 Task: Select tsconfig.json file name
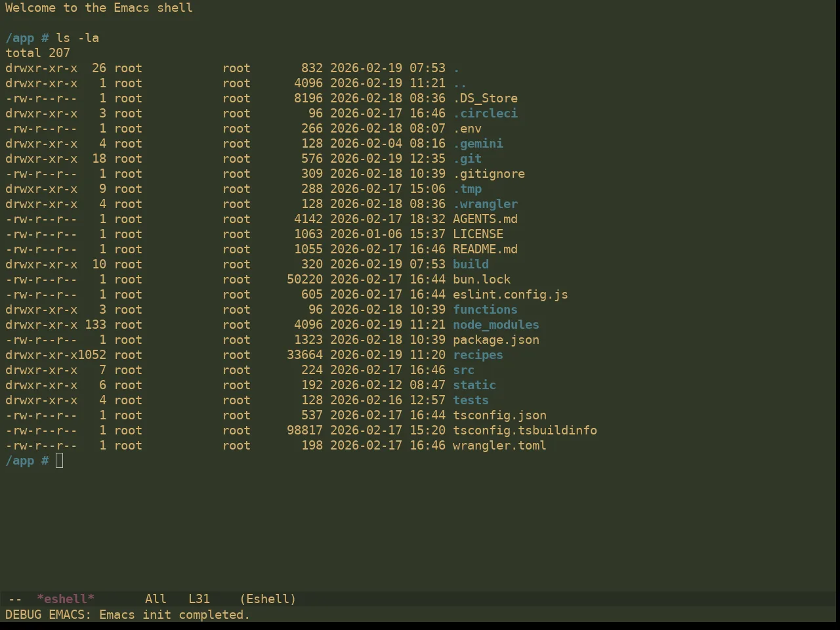[x=499, y=415]
